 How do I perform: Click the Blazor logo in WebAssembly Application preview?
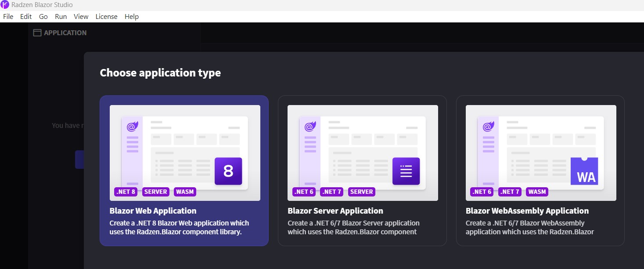click(x=489, y=127)
